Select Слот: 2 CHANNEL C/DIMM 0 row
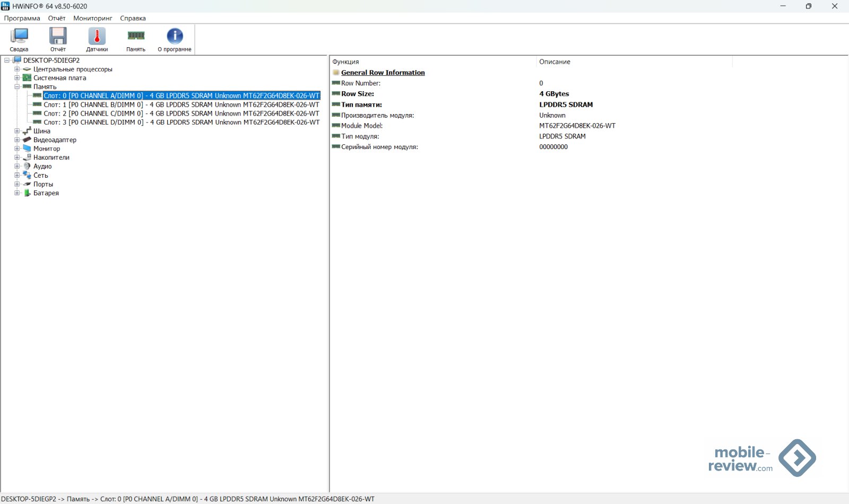This screenshot has width=849, height=504. (181, 114)
